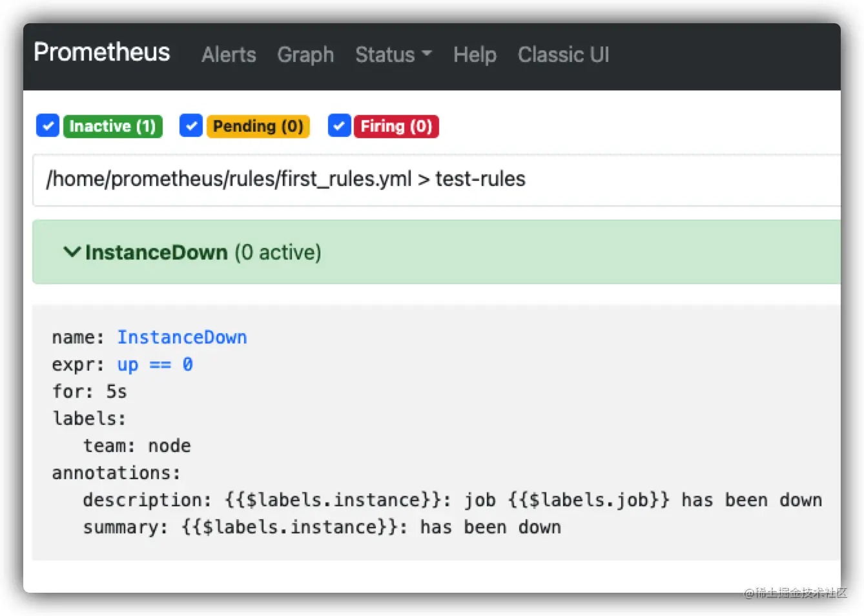The height and width of the screenshot is (616, 864).
Task: Go to the Graph page
Action: click(305, 55)
